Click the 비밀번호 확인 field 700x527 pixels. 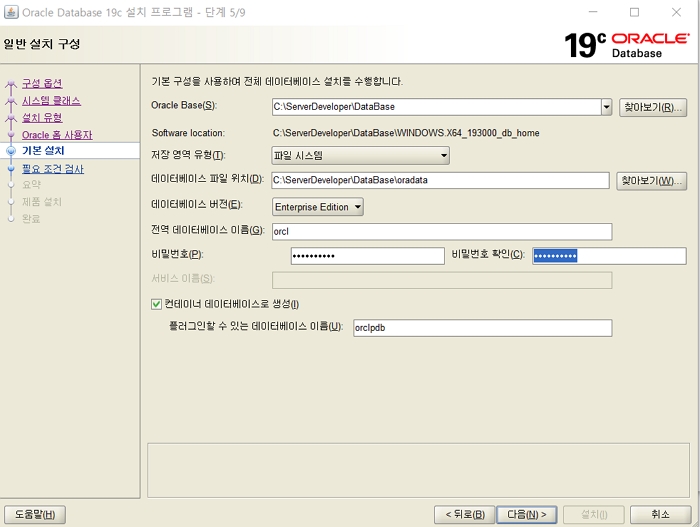tap(609, 256)
